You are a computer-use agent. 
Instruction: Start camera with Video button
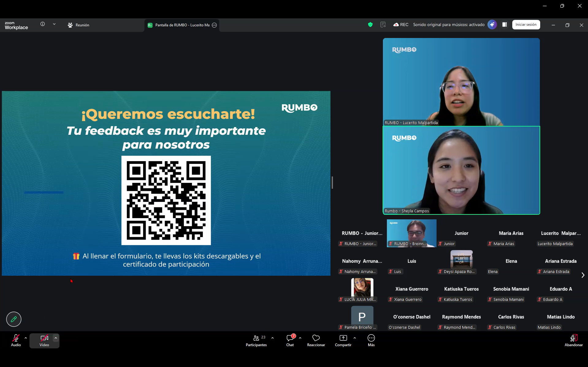[x=44, y=341]
